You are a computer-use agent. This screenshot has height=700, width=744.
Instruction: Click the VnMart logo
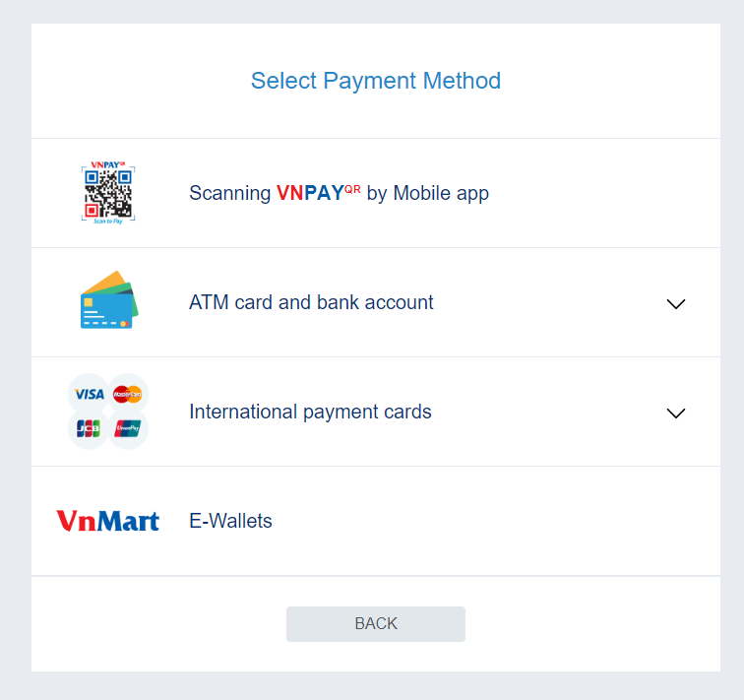107,521
